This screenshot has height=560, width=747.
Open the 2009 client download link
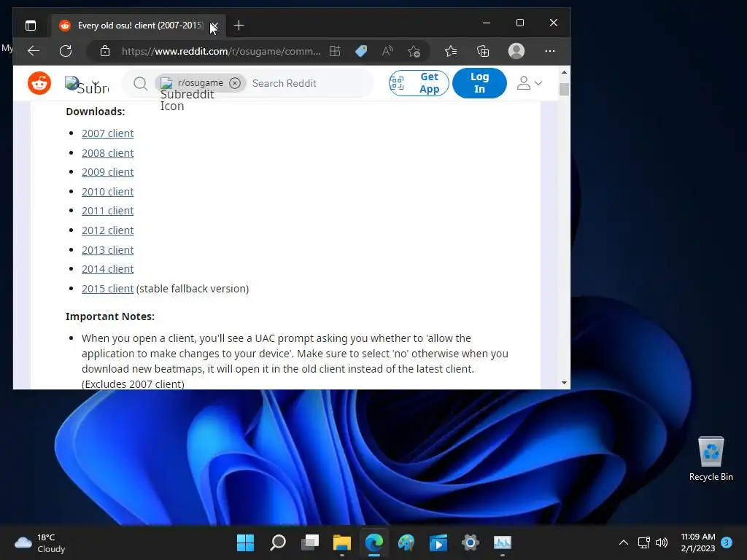(x=108, y=172)
